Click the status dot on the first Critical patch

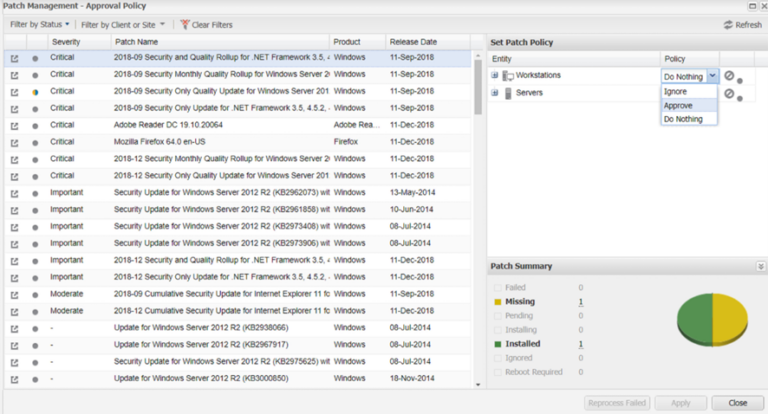pyautogui.click(x=36, y=59)
